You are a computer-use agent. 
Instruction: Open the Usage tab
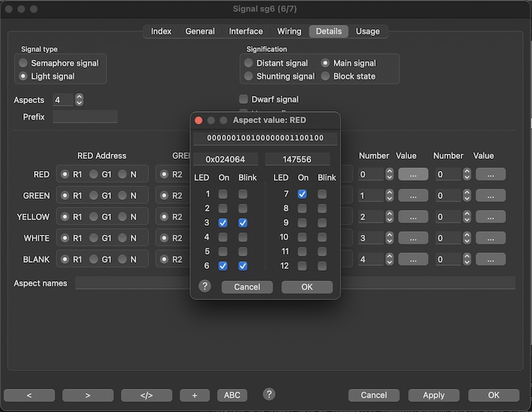(367, 31)
